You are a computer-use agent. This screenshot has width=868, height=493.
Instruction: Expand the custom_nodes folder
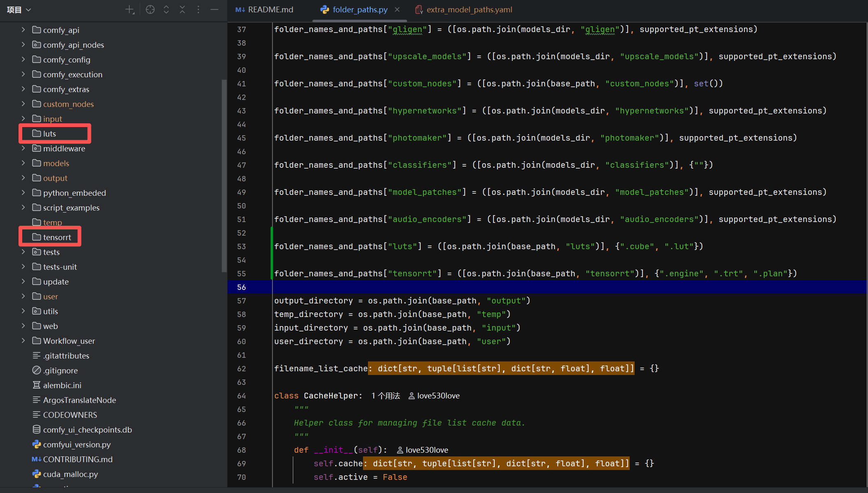pyautogui.click(x=23, y=104)
